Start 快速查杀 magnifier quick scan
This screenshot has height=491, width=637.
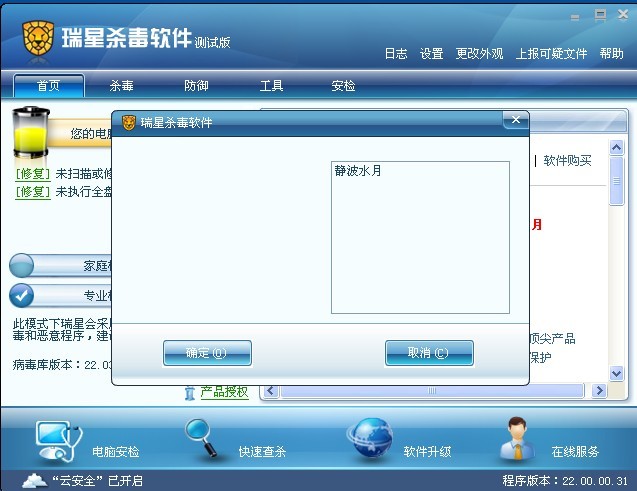[202, 439]
